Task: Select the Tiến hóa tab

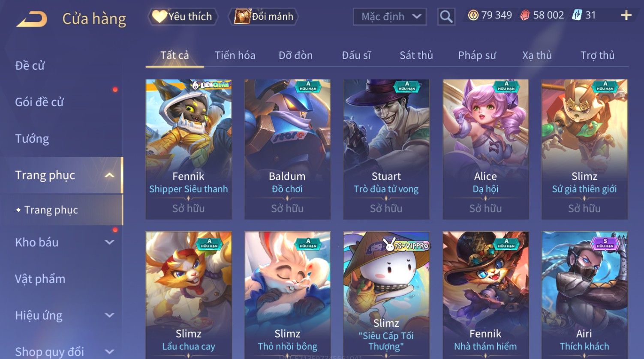Action: point(235,55)
